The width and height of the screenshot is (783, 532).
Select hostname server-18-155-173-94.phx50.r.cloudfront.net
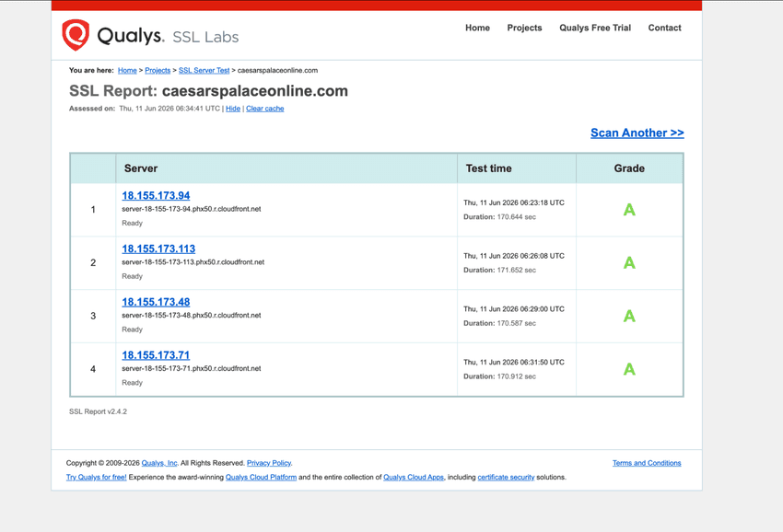click(x=192, y=209)
